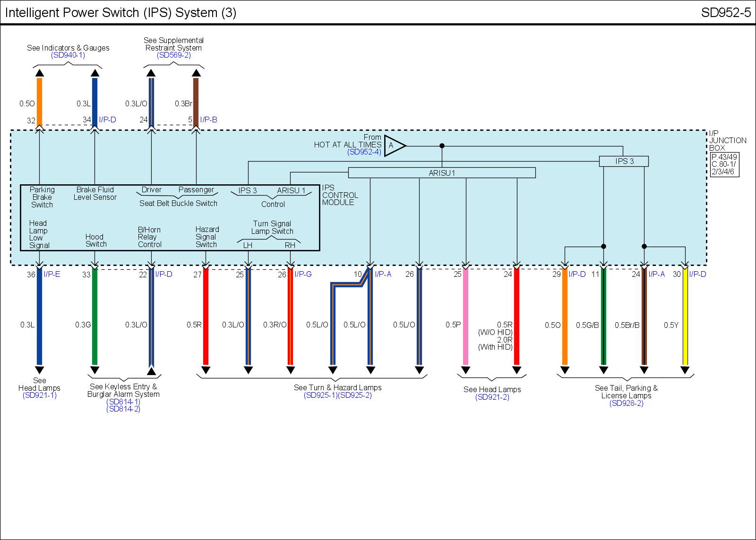Follow the SD952-4 hot-at-all-times link
This screenshot has width=756, height=540.
pos(364,152)
